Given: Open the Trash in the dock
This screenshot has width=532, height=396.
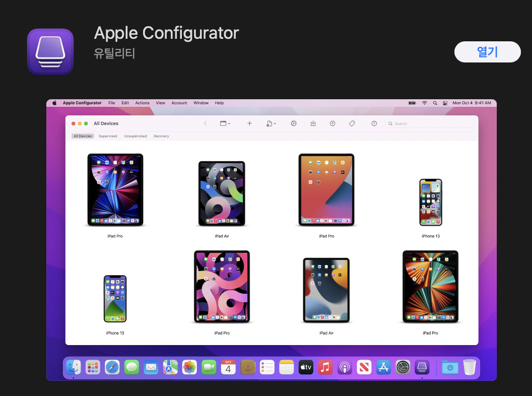Looking at the screenshot, I should coord(470,367).
